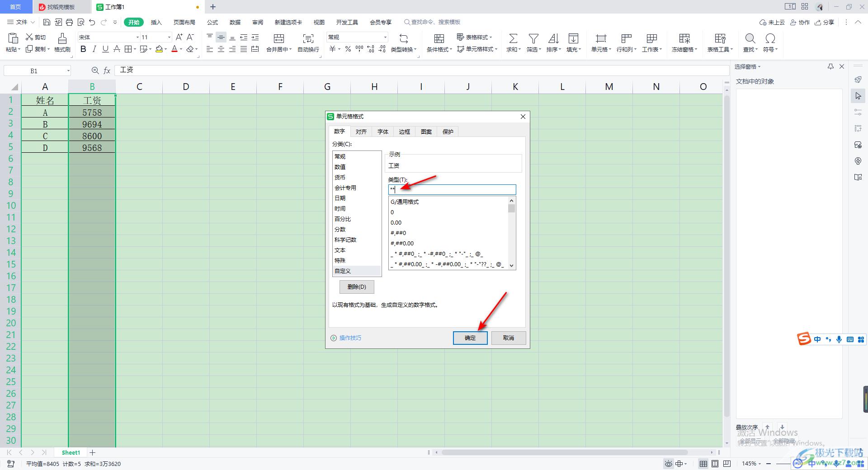This screenshot has width=868, height=470.
Task: Click Conditional Formatting (条件格式) icon
Action: (x=439, y=38)
